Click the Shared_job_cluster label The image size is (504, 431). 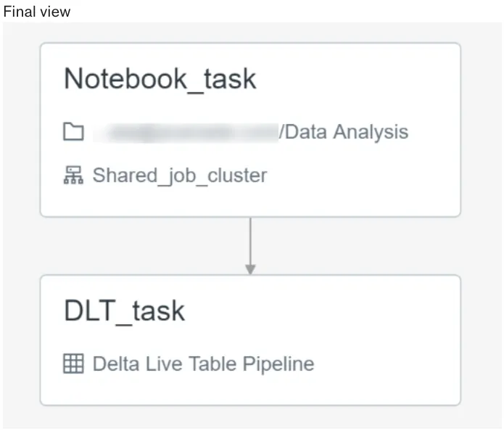180,176
